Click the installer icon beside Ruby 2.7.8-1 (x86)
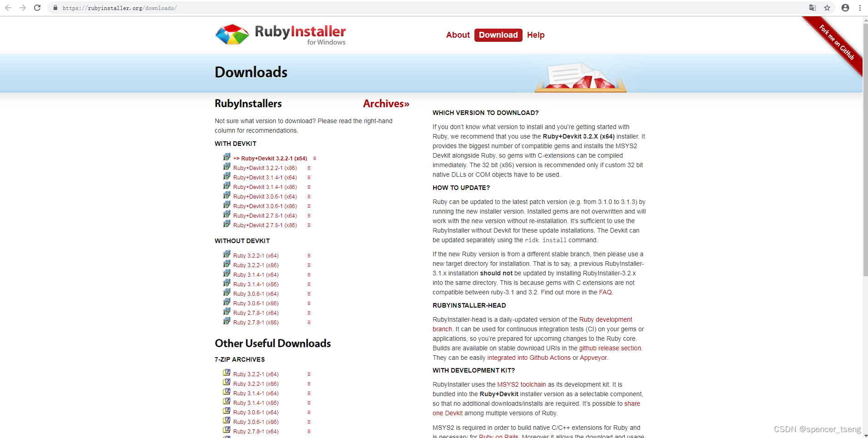 pyautogui.click(x=227, y=321)
